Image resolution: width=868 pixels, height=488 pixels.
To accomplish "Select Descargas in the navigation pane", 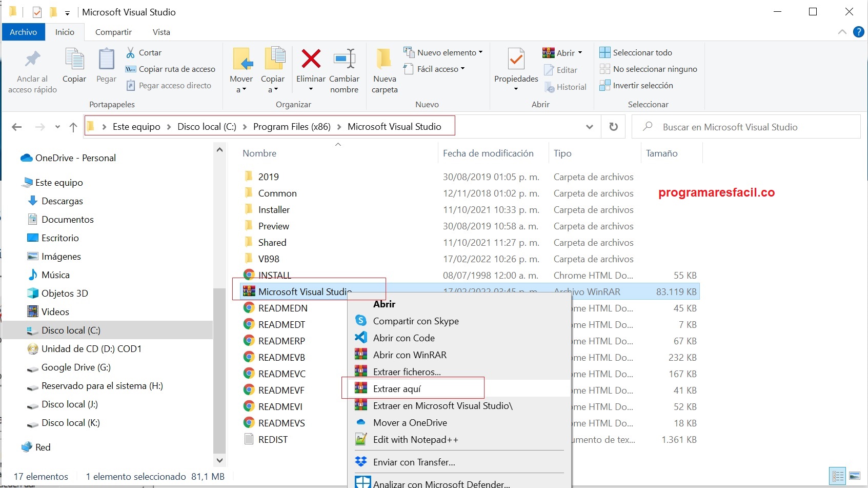I will (62, 201).
